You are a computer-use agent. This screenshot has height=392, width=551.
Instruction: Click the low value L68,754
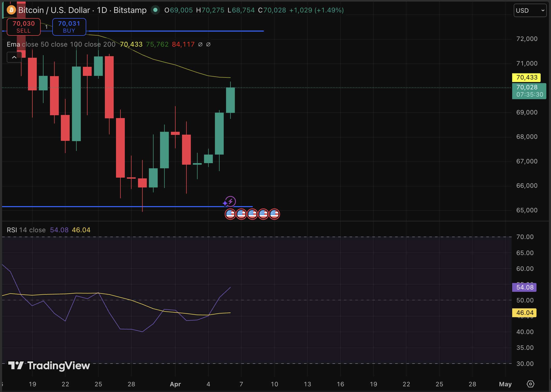241,10
